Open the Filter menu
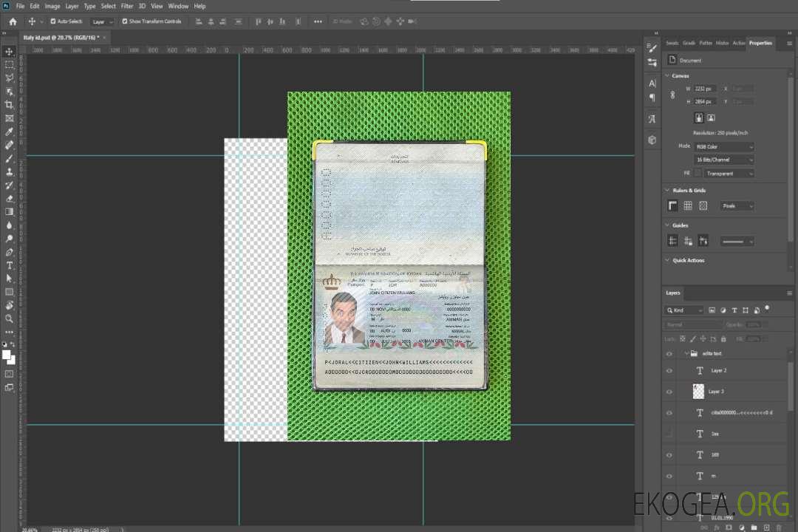The height and width of the screenshot is (532, 798). pyautogui.click(x=127, y=6)
